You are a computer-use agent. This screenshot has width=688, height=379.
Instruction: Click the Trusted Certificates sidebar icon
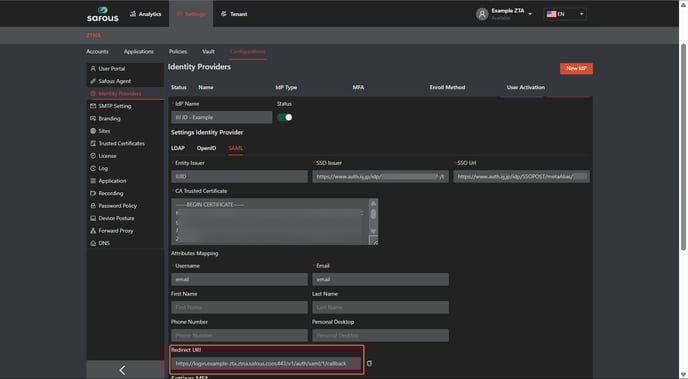point(93,143)
